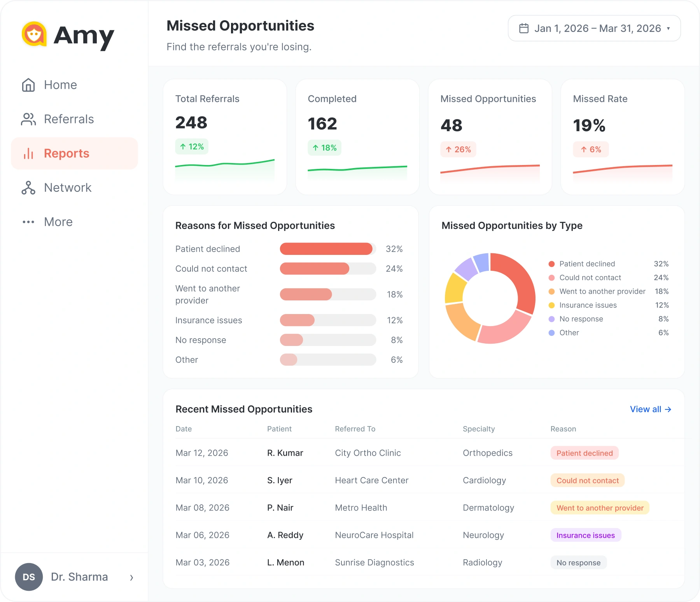Click the Insurance issues reason tag

click(586, 535)
